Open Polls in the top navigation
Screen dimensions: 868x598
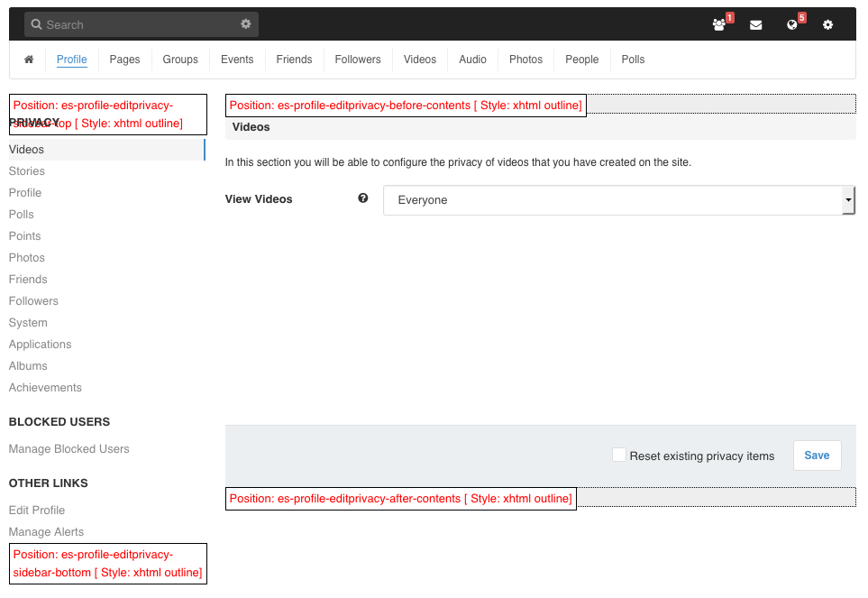pyautogui.click(x=633, y=60)
